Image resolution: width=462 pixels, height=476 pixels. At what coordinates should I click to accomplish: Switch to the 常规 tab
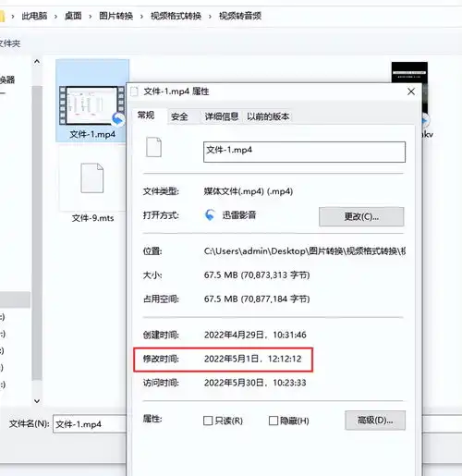[146, 116]
